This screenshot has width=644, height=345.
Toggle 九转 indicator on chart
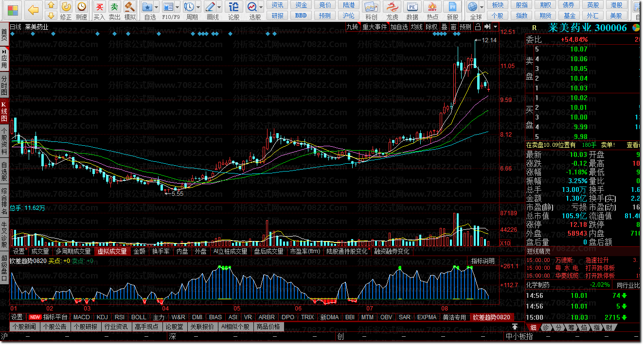[352, 27]
